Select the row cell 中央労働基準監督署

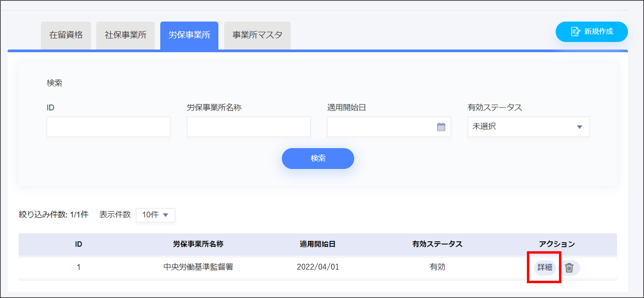point(198,267)
